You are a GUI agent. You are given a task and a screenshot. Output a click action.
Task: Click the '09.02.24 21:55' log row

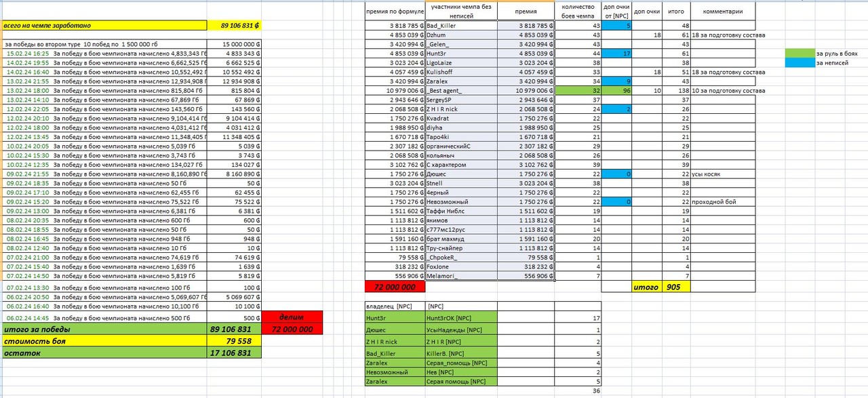pos(104,174)
